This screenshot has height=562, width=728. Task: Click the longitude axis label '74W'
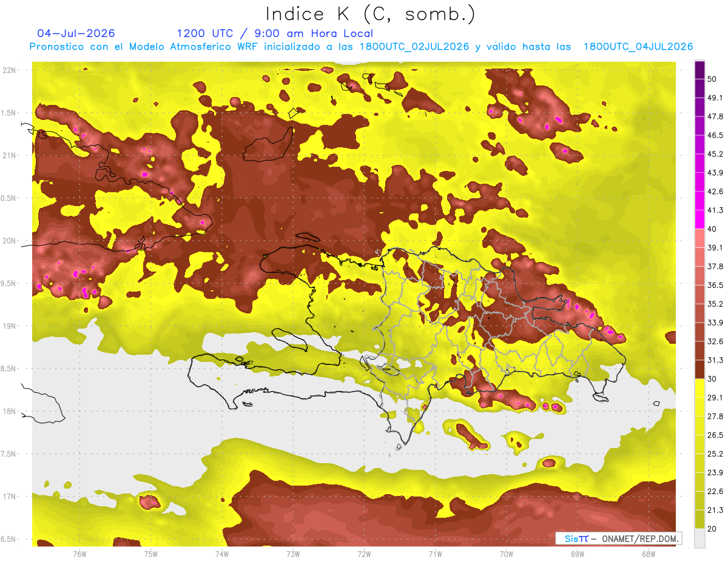click(x=222, y=554)
